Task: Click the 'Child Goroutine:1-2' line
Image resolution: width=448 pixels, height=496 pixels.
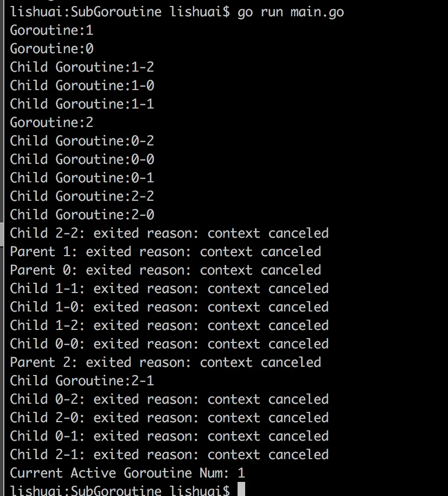Action: tap(82, 67)
